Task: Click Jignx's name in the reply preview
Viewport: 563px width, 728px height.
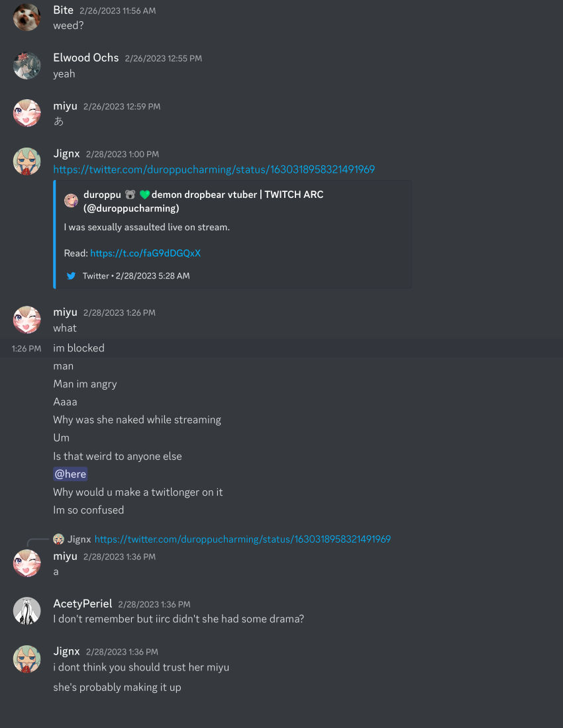Action: [x=79, y=539]
